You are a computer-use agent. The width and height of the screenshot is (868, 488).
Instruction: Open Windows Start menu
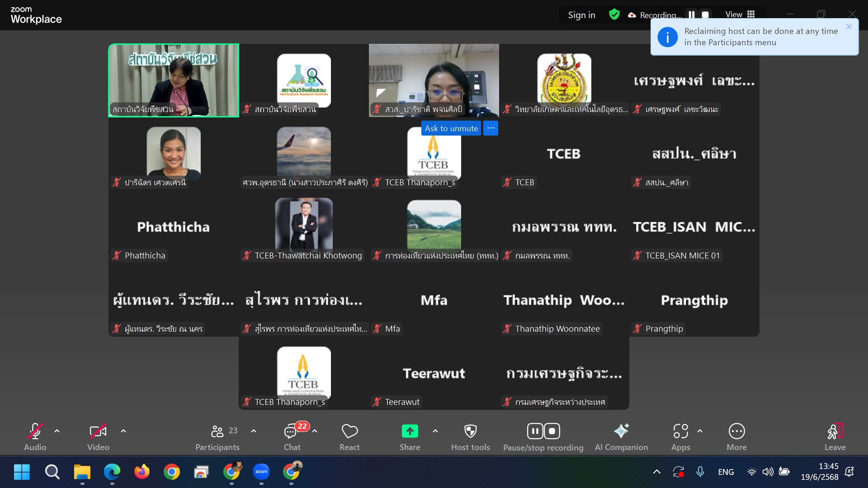(22, 472)
